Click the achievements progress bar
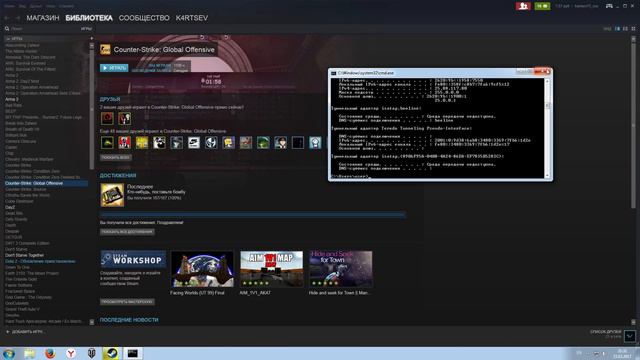 click(x=253, y=214)
